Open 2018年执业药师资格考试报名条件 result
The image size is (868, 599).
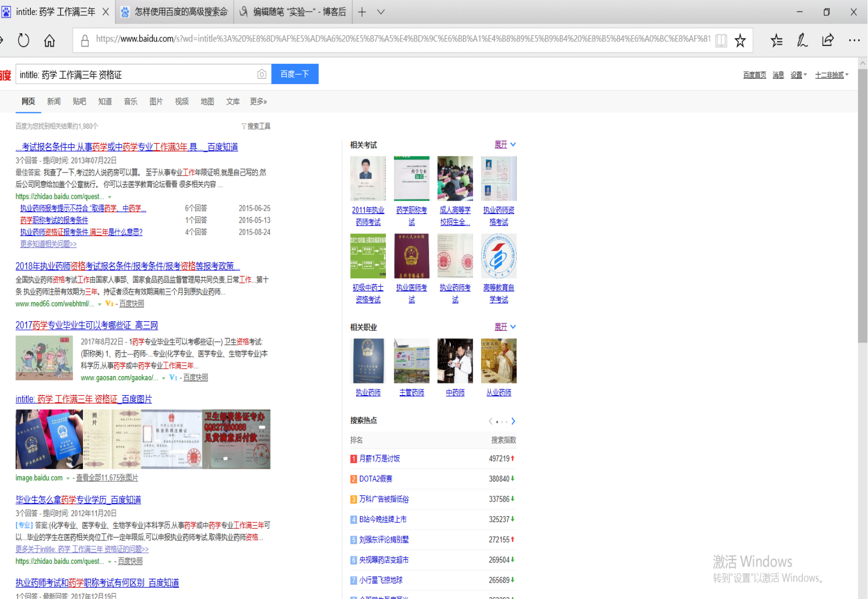[128, 266]
